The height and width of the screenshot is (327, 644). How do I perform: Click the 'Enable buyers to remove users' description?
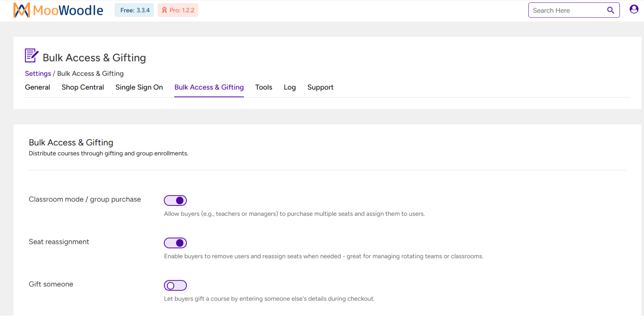324,256
